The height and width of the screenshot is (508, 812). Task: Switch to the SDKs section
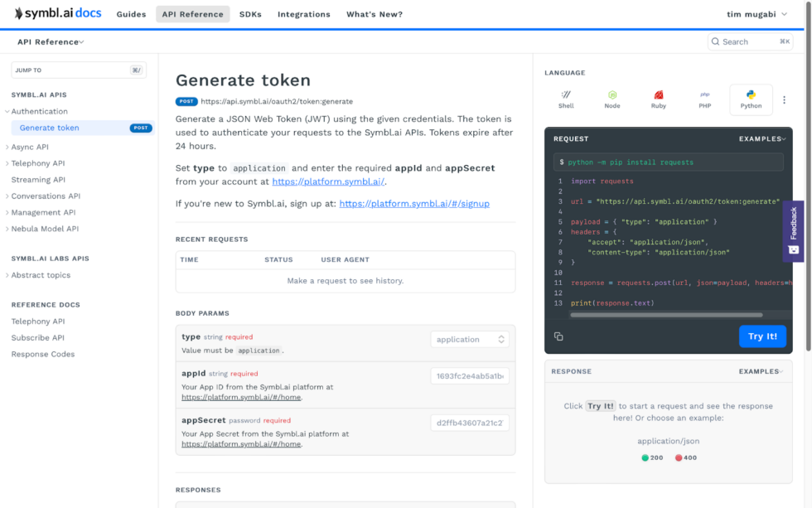(x=250, y=13)
